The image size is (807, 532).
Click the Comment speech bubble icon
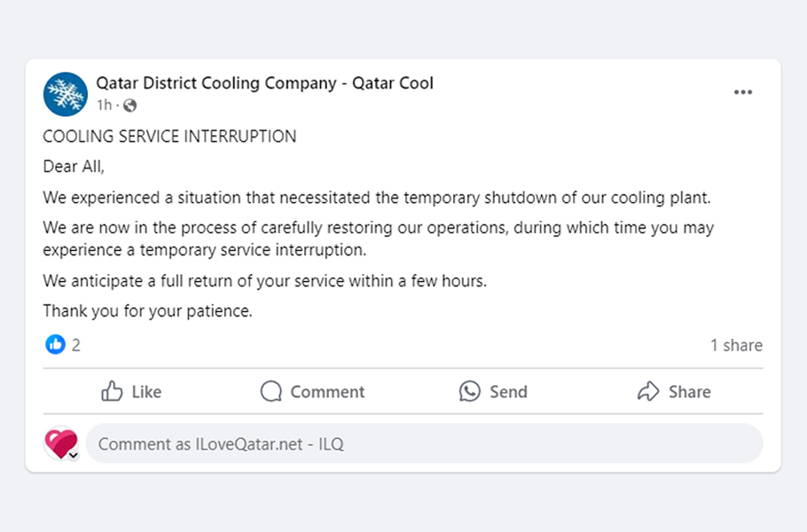point(270,391)
